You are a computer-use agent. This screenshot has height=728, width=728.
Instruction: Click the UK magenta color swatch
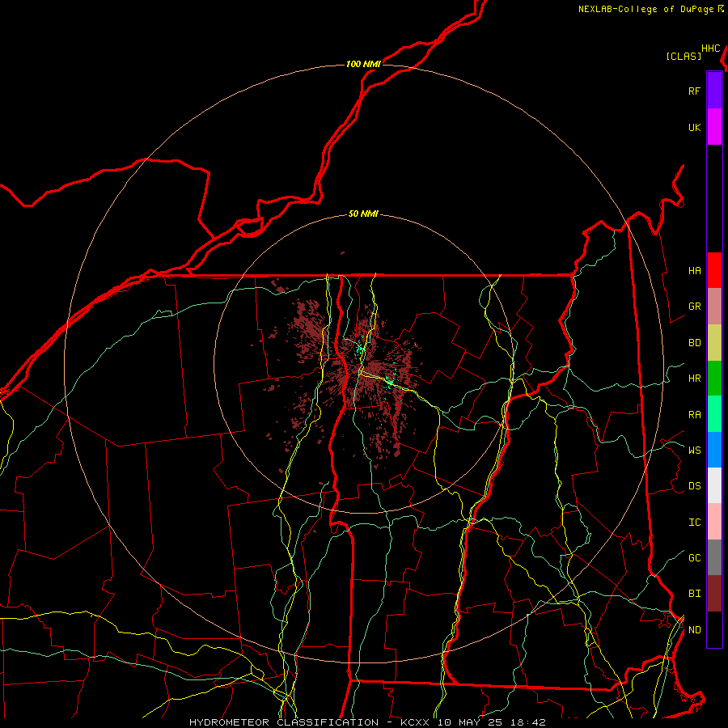(x=714, y=127)
